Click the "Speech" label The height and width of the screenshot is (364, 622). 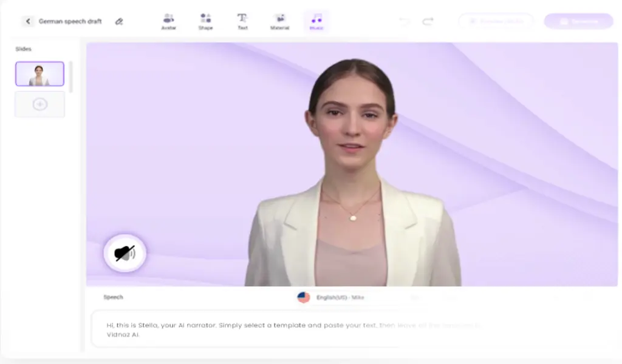click(113, 297)
